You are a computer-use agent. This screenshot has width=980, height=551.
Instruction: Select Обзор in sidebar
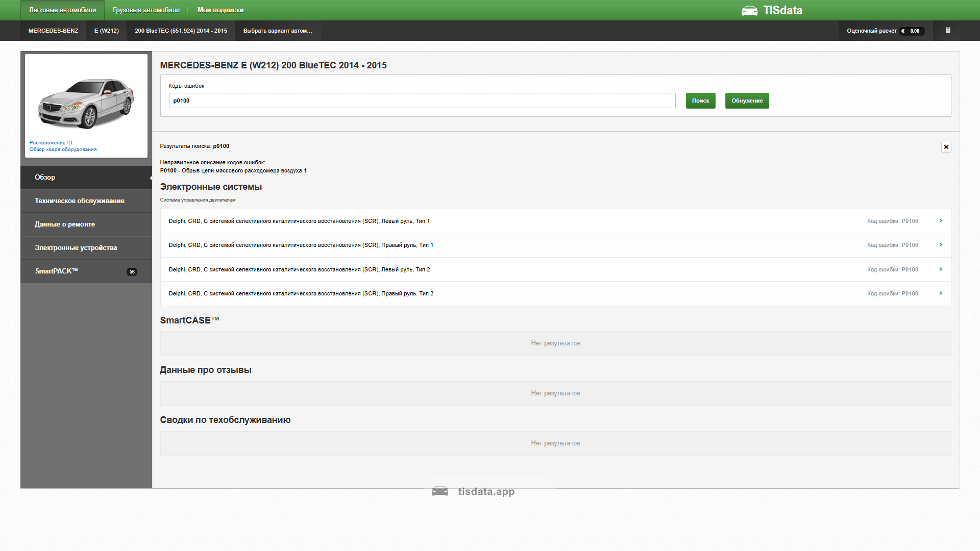(86, 178)
